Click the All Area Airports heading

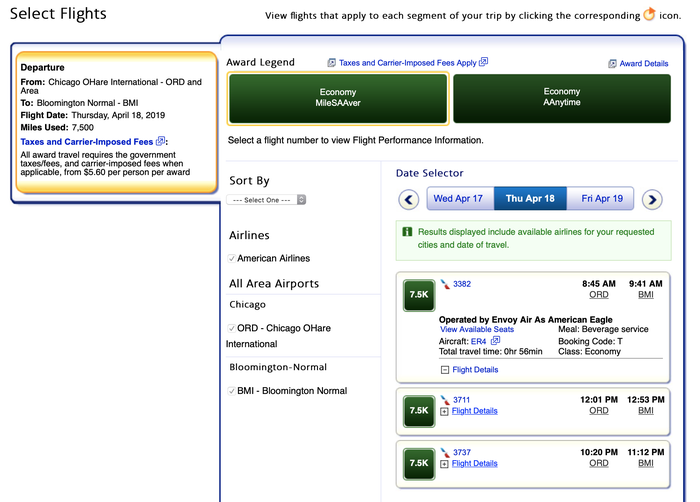[x=274, y=284]
